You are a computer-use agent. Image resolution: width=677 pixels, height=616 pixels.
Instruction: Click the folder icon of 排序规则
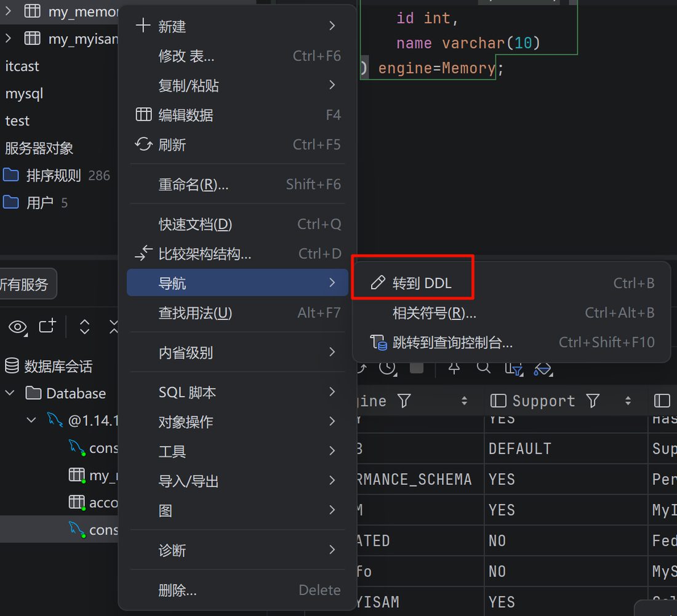(11, 175)
